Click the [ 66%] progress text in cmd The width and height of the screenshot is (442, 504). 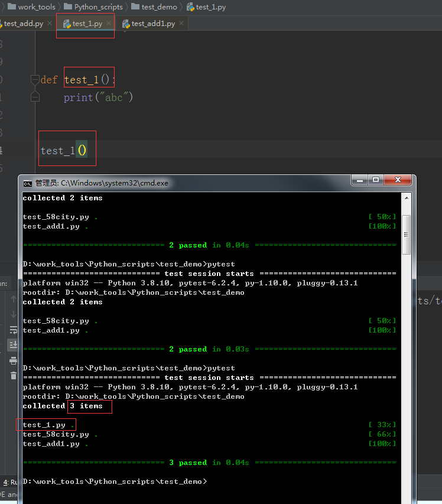pos(382,434)
